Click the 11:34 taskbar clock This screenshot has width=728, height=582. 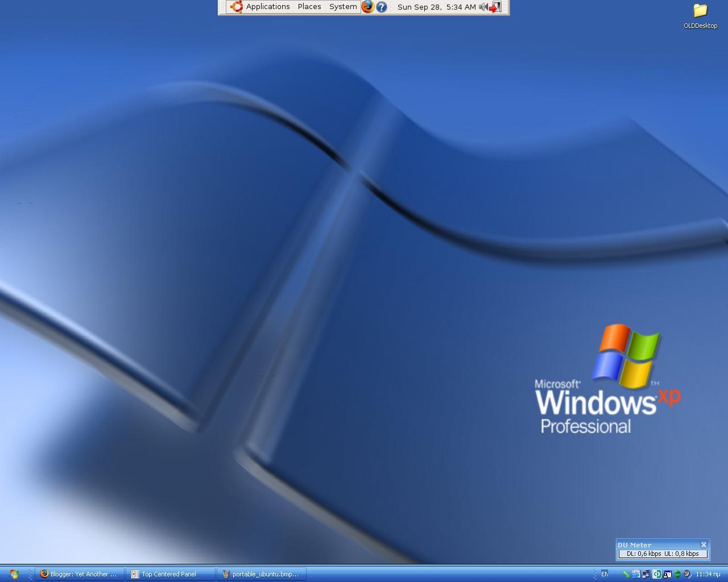[708, 574]
